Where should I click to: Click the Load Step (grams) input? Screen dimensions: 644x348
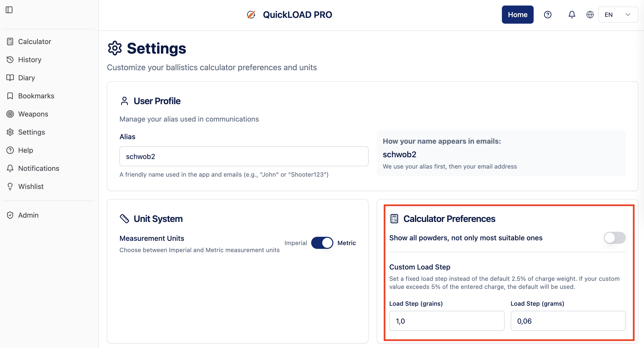[x=568, y=321]
